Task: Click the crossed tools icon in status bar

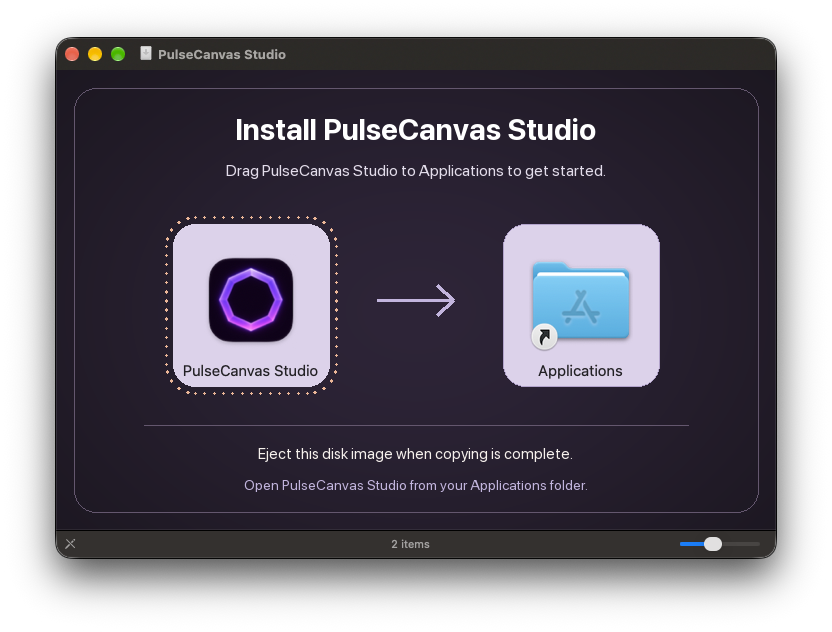Action: pyautogui.click(x=71, y=544)
